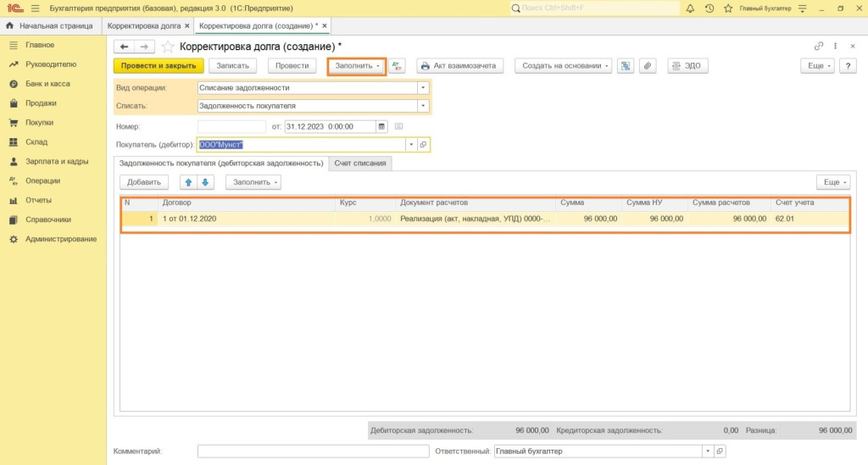This screenshot has width=868, height=465.
Task: Print Акт взаимозачета
Action: point(458,66)
